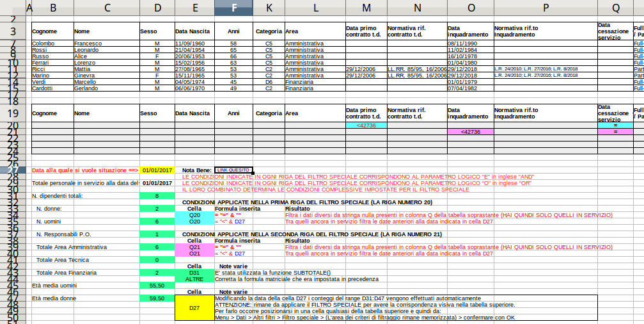Viewport: 644px width, 324px height.
Task: Click Totale Area Tecnica value 0
Action: click(x=157, y=260)
